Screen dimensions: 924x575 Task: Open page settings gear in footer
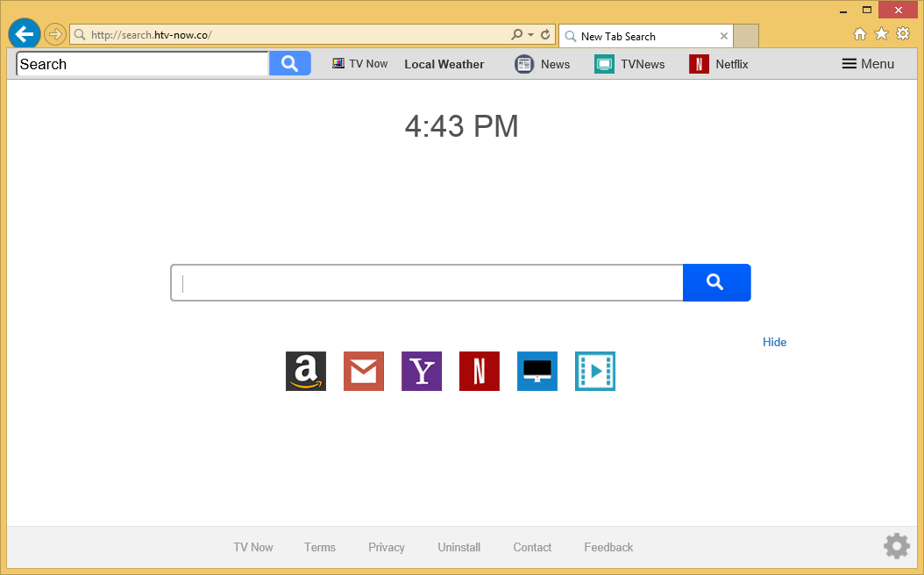coord(897,546)
